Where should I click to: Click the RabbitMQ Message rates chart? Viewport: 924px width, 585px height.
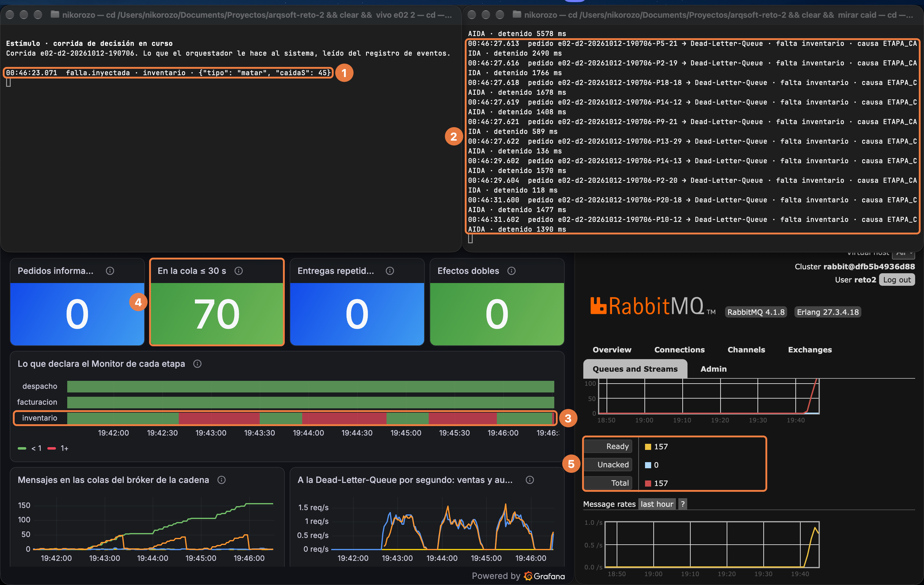pyautogui.click(x=712, y=544)
